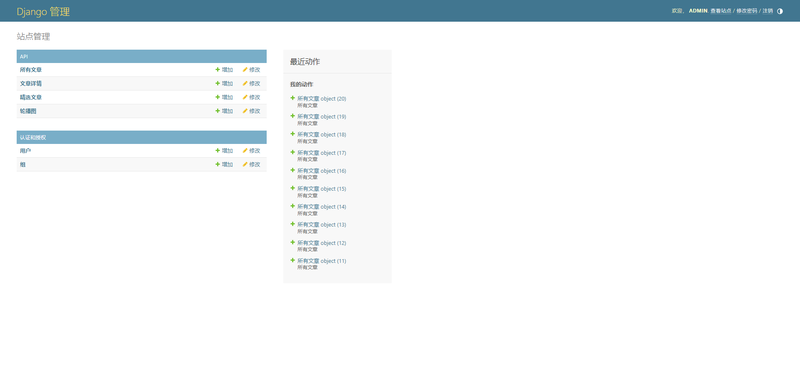Screen dimensions: 800x388
Task: Click 注销 to log out
Action: 768,11
